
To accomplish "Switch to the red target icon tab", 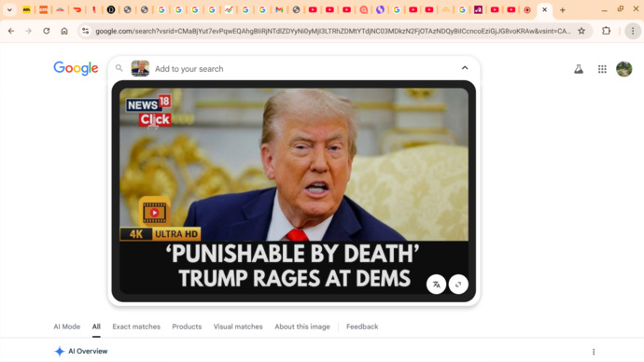I will [527, 9].
